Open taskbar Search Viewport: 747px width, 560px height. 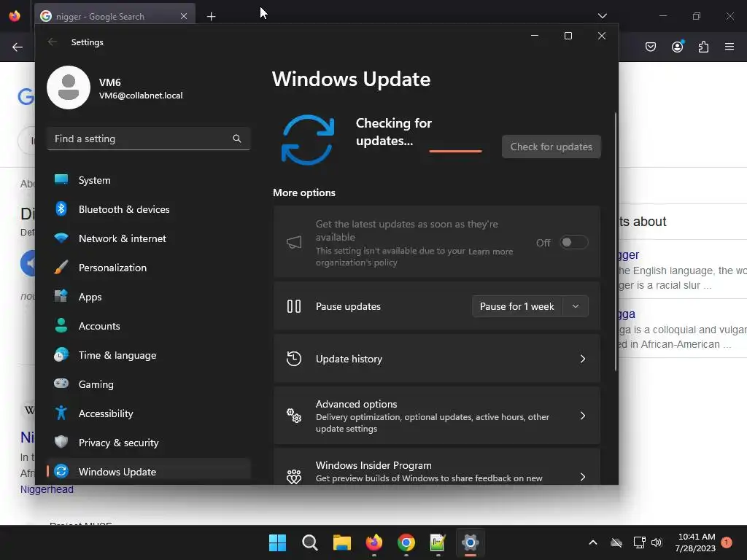pyautogui.click(x=309, y=542)
